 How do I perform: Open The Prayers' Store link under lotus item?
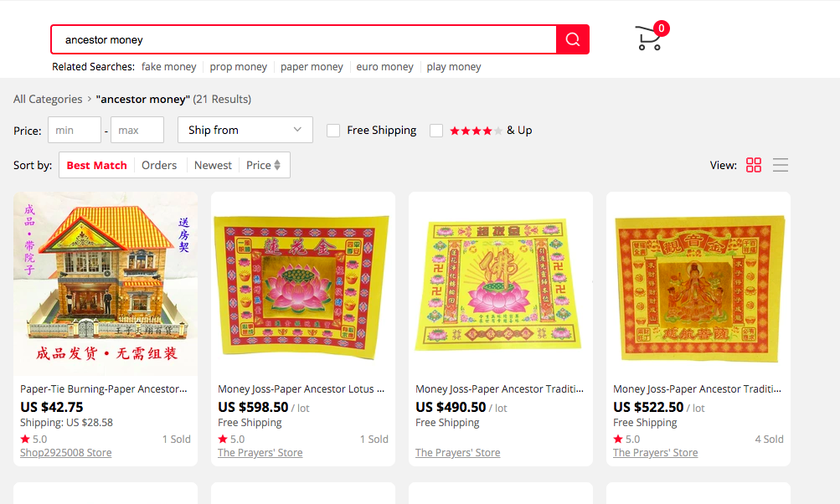coord(260,453)
